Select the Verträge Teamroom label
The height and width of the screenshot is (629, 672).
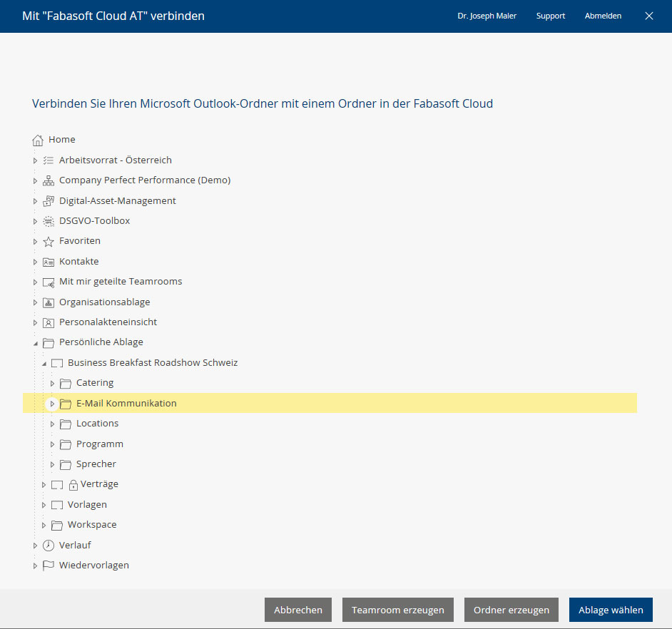coord(99,484)
